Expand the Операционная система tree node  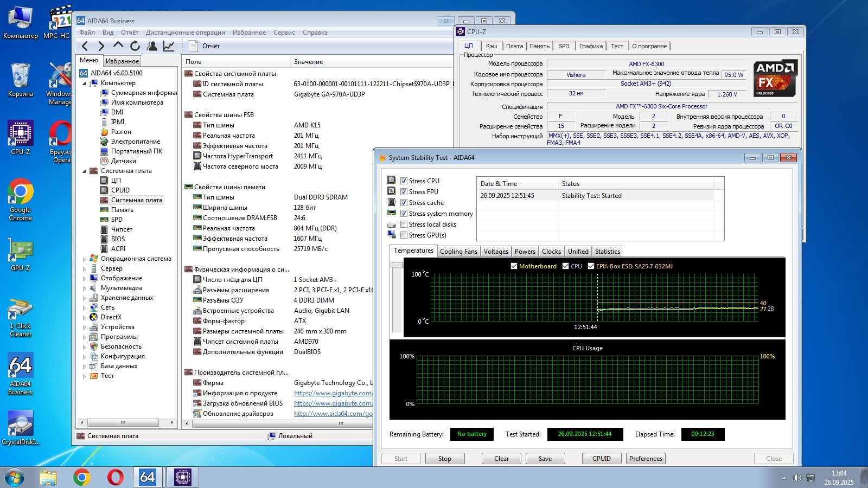[84, 259]
